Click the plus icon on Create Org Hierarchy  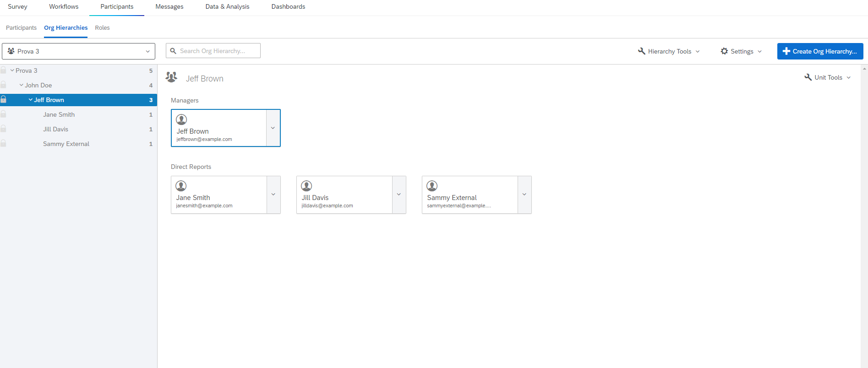tap(786, 51)
